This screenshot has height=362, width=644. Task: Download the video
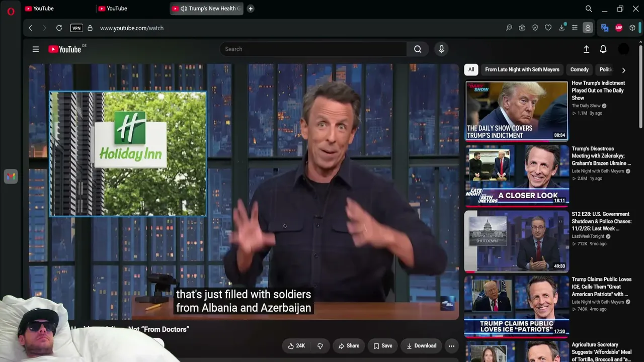pos(421,346)
